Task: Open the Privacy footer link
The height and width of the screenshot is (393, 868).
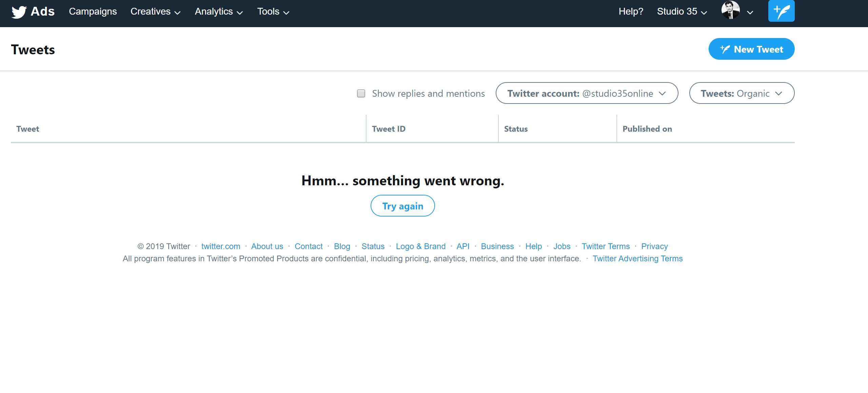Action: click(x=654, y=246)
